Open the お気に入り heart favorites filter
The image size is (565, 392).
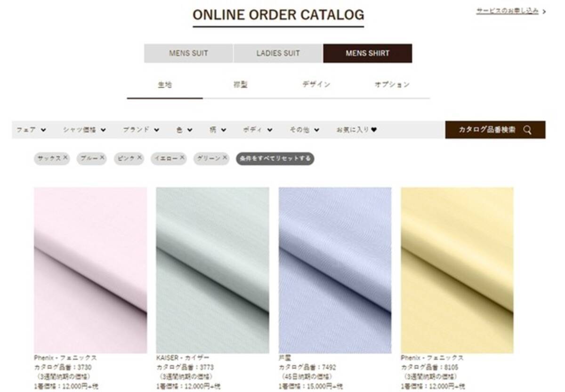[x=356, y=130]
